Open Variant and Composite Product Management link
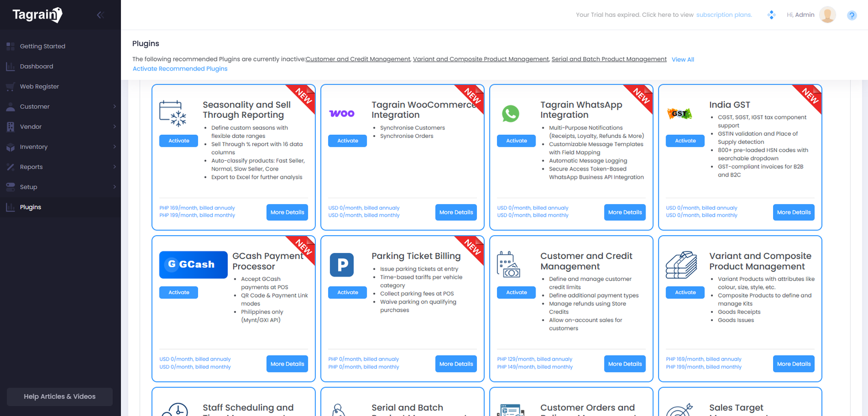This screenshot has height=416, width=868. 481,59
